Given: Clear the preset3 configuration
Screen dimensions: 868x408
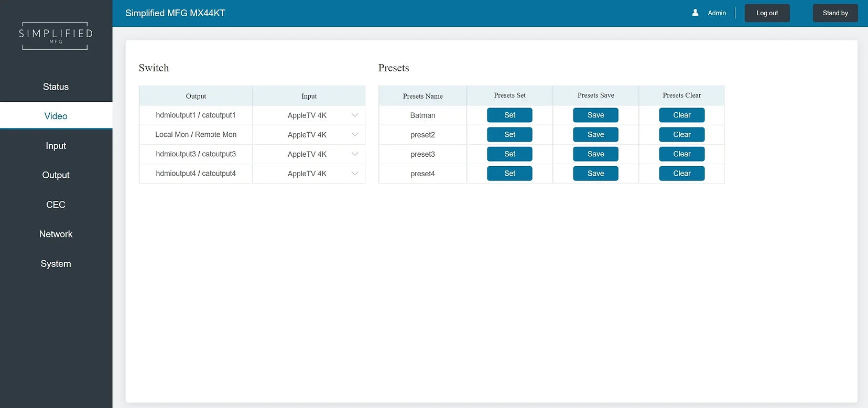Looking at the screenshot, I should coord(681,154).
